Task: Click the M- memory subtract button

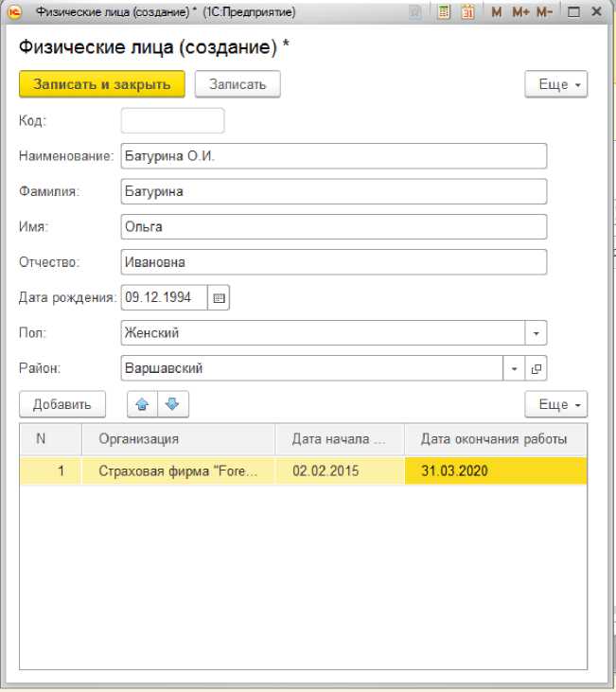Action: 544,11
